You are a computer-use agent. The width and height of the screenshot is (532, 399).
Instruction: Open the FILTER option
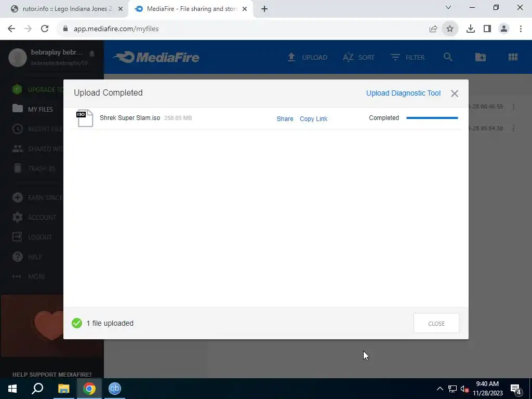coord(407,57)
